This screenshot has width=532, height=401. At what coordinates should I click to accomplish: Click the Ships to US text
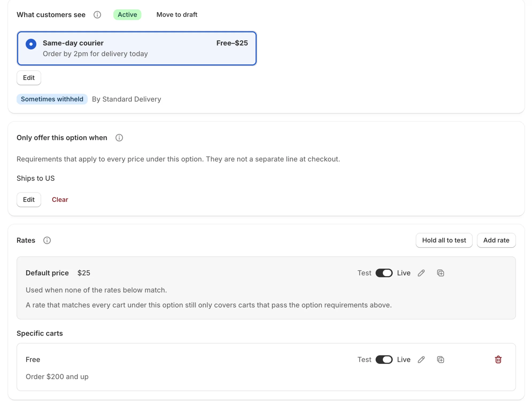pyautogui.click(x=36, y=178)
